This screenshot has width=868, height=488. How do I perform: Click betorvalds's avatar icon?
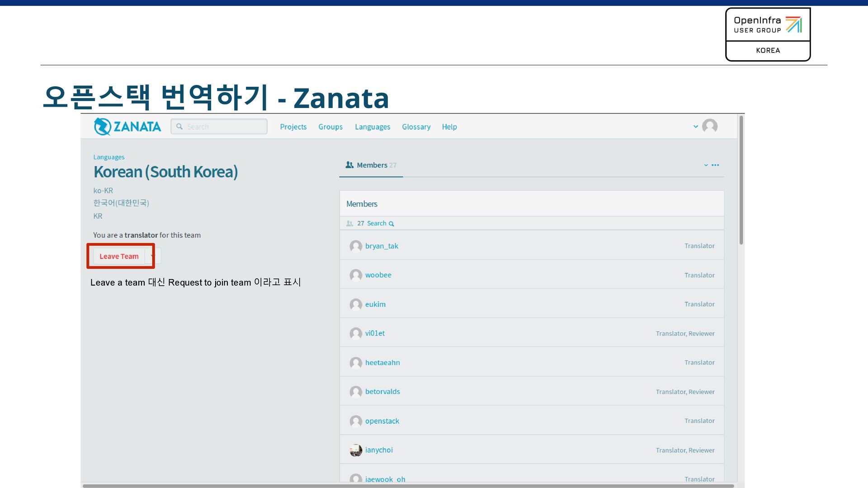356,392
